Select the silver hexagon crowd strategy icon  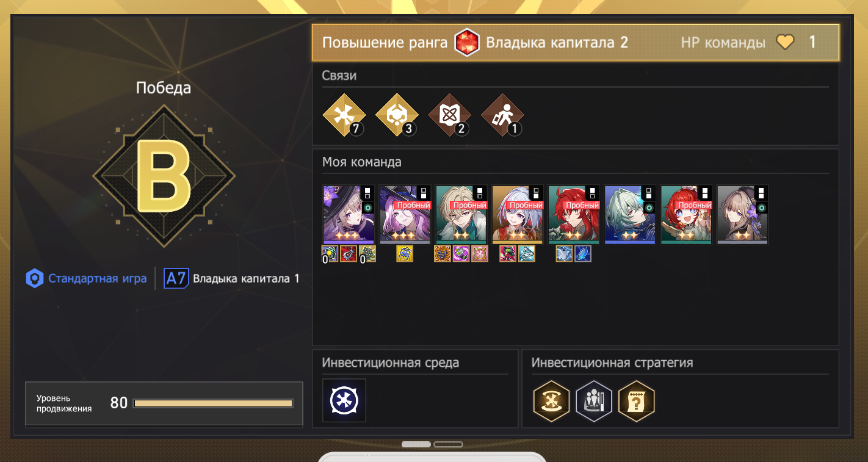pos(594,401)
